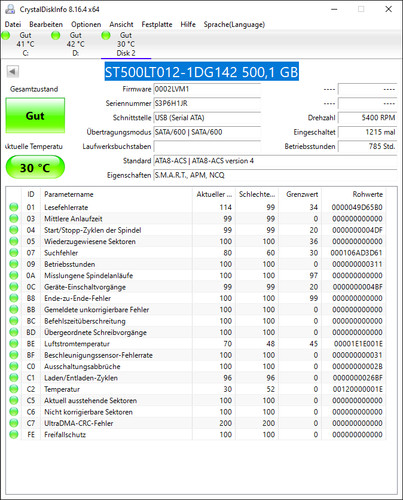Viewport: 403px width, 500px height.
Task: Open the Bearbeiten menu
Action: coord(46,24)
